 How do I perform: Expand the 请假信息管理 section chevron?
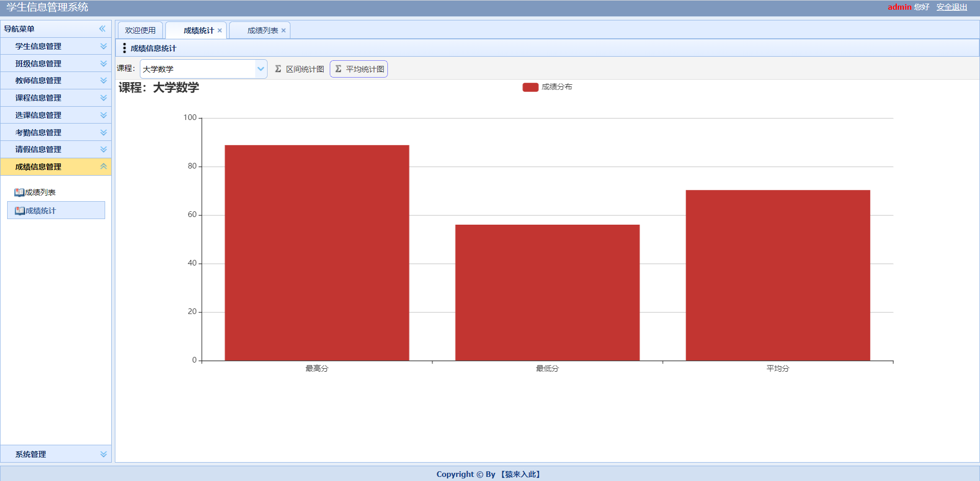[x=104, y=149]
